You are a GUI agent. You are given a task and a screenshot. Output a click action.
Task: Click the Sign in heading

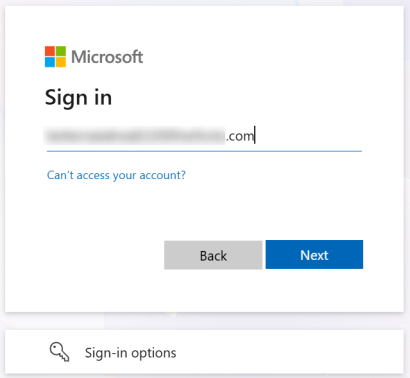78,98
